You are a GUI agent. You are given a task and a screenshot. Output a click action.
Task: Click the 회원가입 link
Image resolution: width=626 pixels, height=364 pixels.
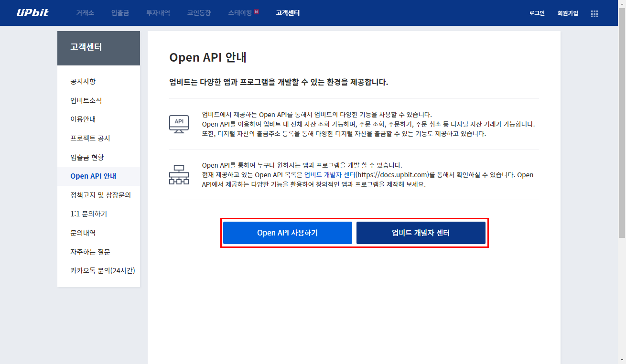568,13
